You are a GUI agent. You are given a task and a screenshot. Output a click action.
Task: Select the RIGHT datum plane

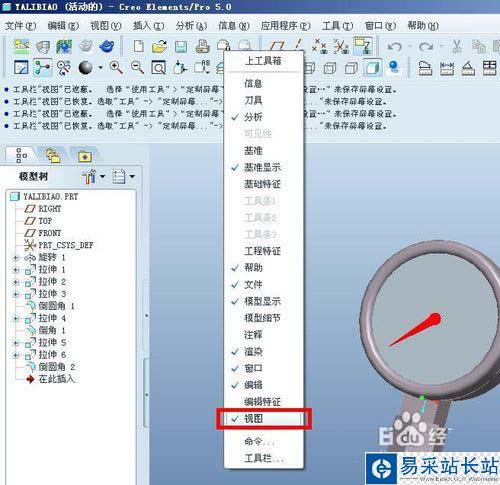[x=43, y=209]
